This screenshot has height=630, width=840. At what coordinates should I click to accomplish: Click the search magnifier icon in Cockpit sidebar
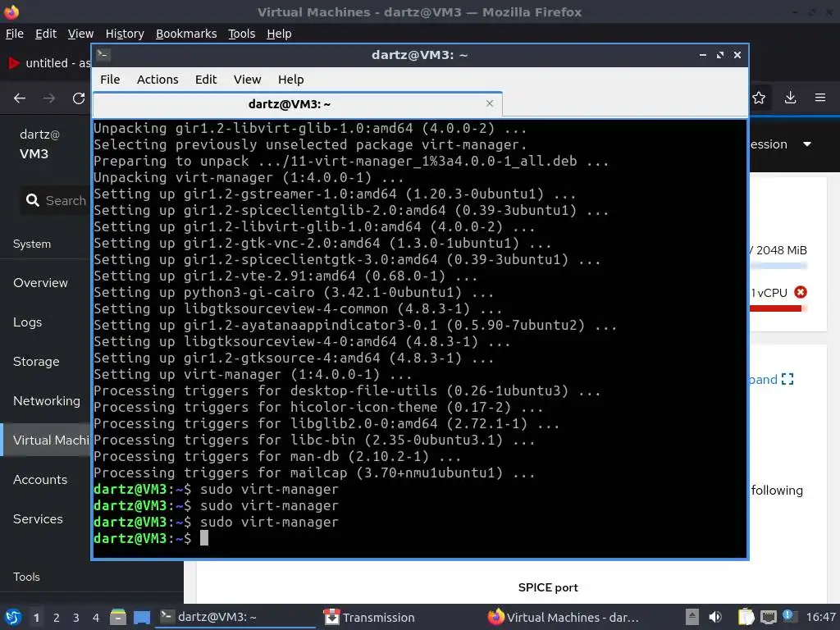tap(33, 200)
